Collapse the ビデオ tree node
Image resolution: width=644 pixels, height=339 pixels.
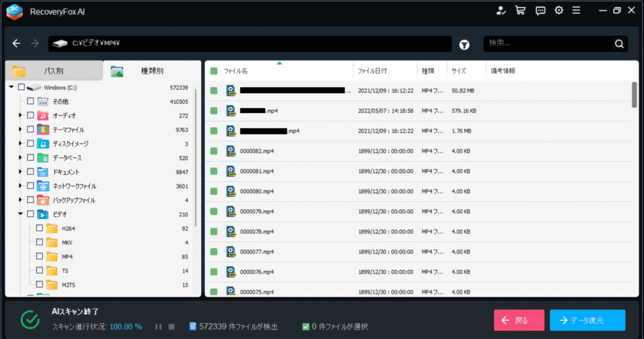(x=20, y=214)
